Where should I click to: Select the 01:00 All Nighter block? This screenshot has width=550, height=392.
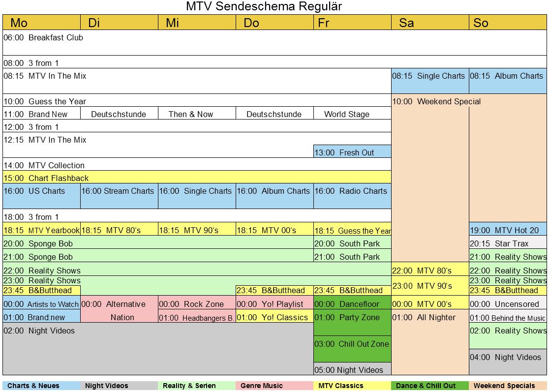pos(430,342)
